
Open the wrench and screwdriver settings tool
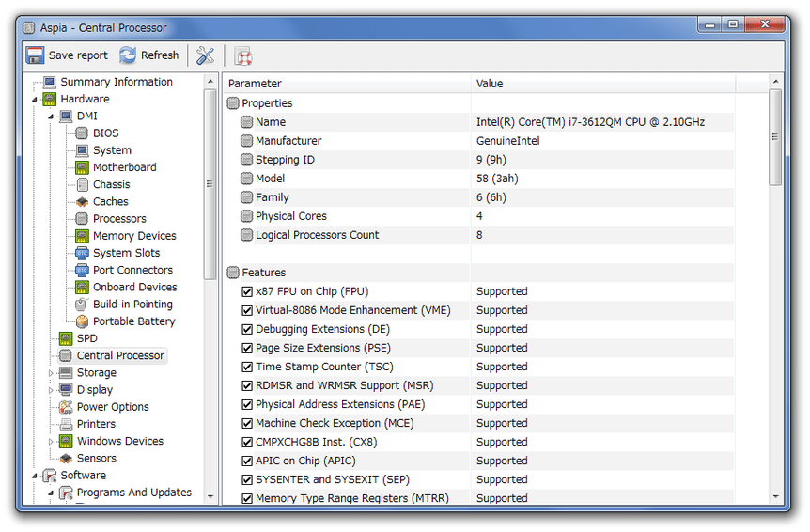coord(205,55)
